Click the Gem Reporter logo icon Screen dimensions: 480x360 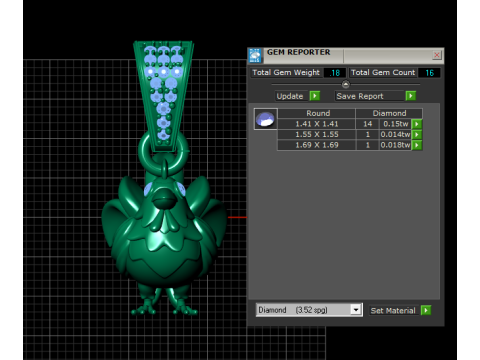pos(255,55)
